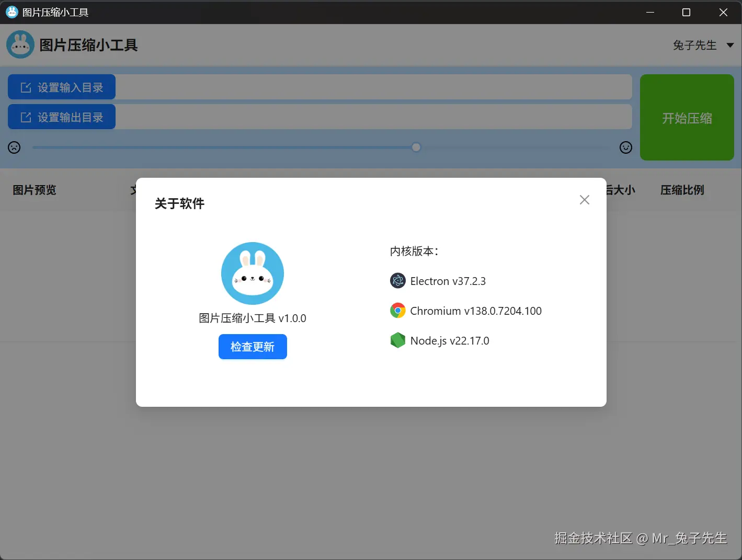Click the rabbit app logo in the header
Image resolution: width=742 pixels, height=560 pixels.
point(20,44)
